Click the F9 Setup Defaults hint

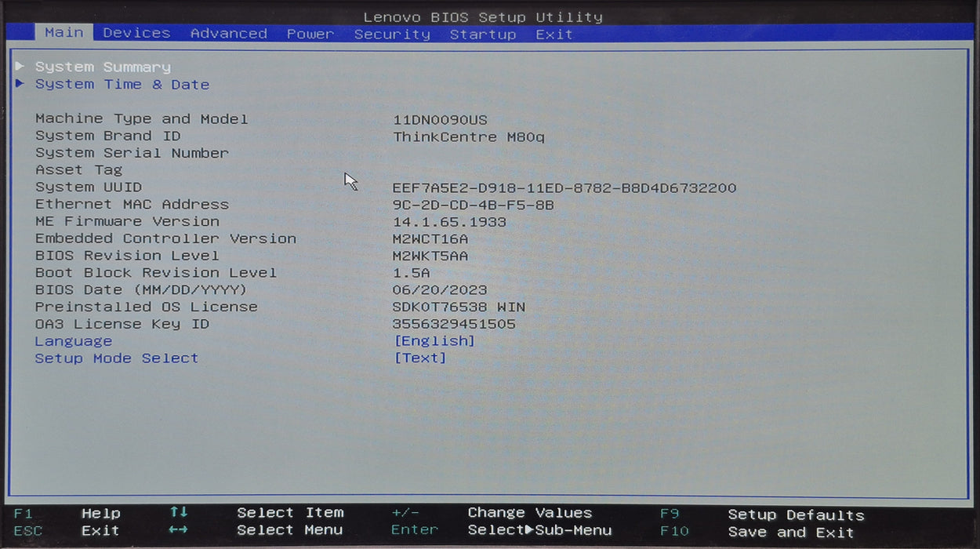(x=762, y=515)
